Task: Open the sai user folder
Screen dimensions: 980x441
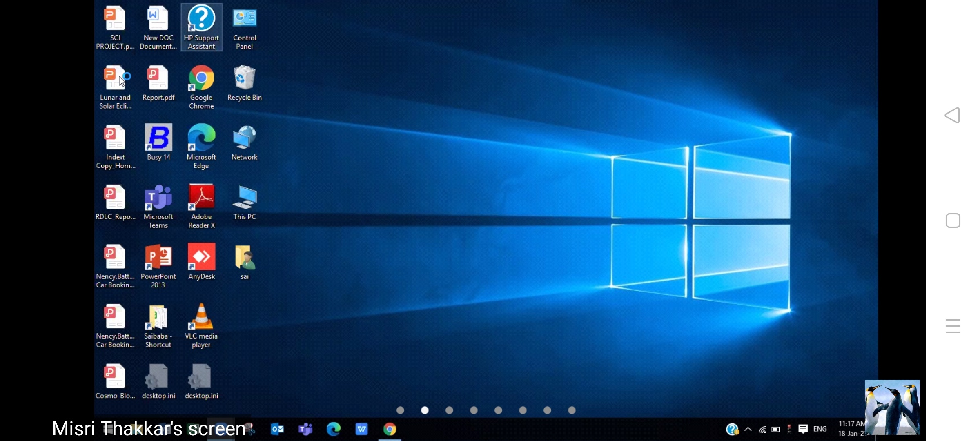Action: pos(245,262)
